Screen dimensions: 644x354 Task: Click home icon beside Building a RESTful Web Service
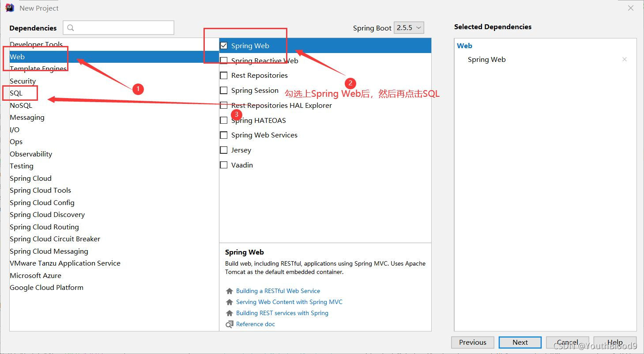pyautogui.click(x=229, y=291)
